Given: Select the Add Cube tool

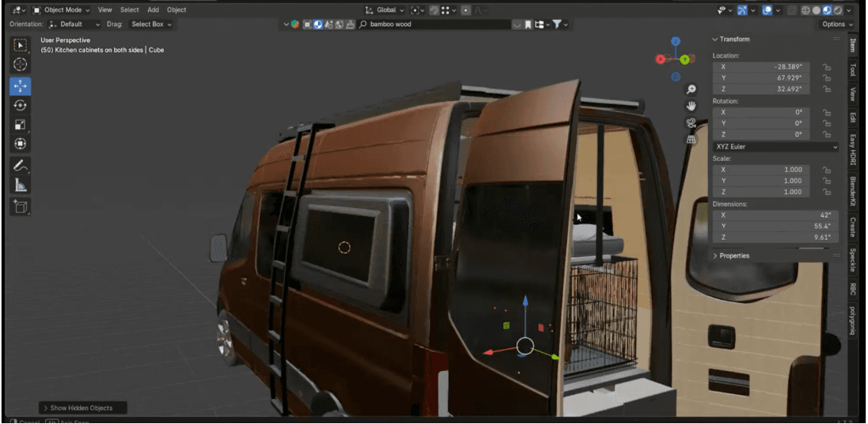Looking at the screenshot, I should (21, 207).
